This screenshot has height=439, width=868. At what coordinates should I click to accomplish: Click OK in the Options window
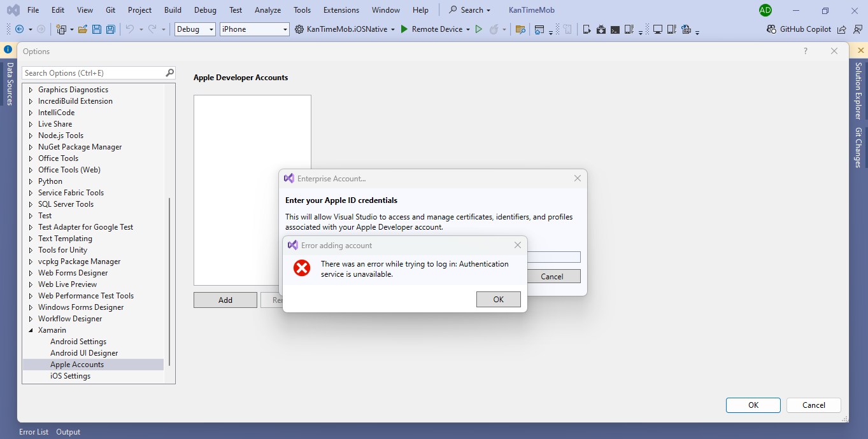[753, 405]
